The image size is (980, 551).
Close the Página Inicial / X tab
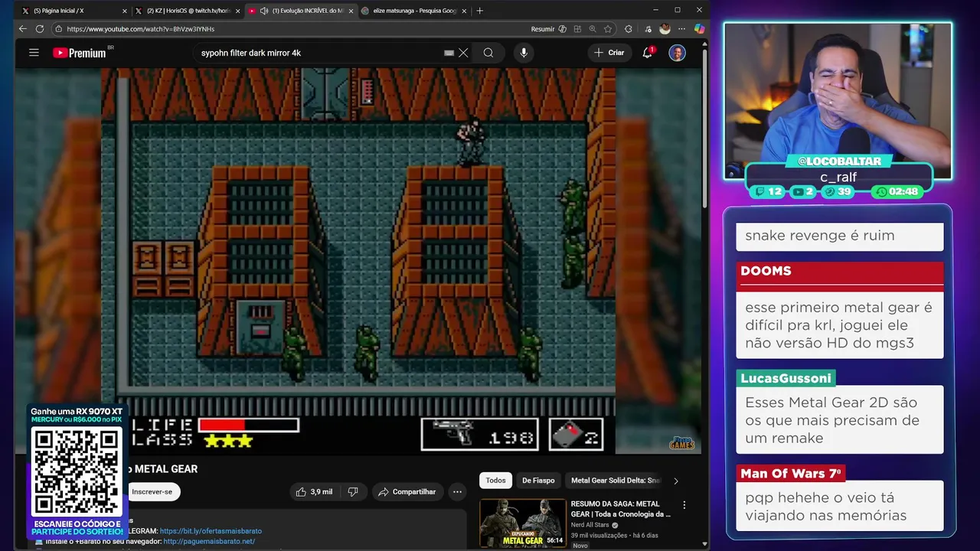click(x=125, y=11)
